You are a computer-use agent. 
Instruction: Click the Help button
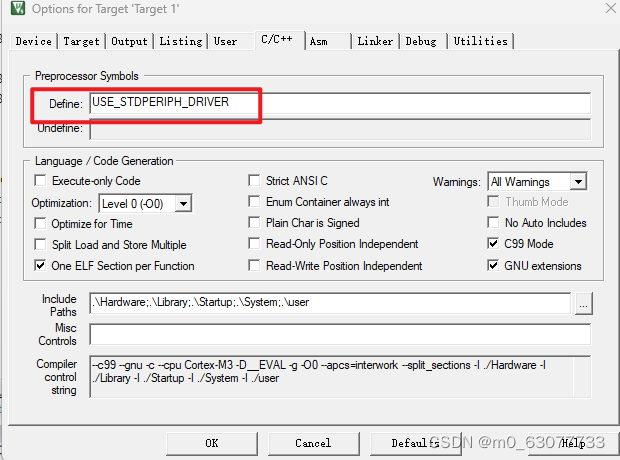(x=574, y=443)
